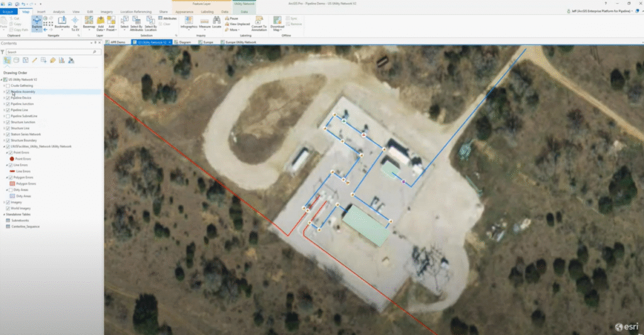Close the active US Utility Network map tab

(x=170, y=42)
